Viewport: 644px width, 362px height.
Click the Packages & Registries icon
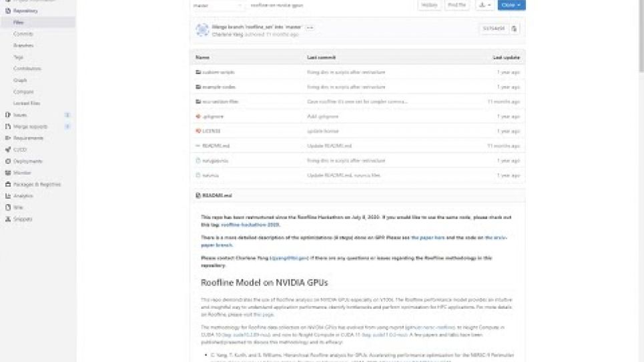pyautogui.click(x=8, y=184)
